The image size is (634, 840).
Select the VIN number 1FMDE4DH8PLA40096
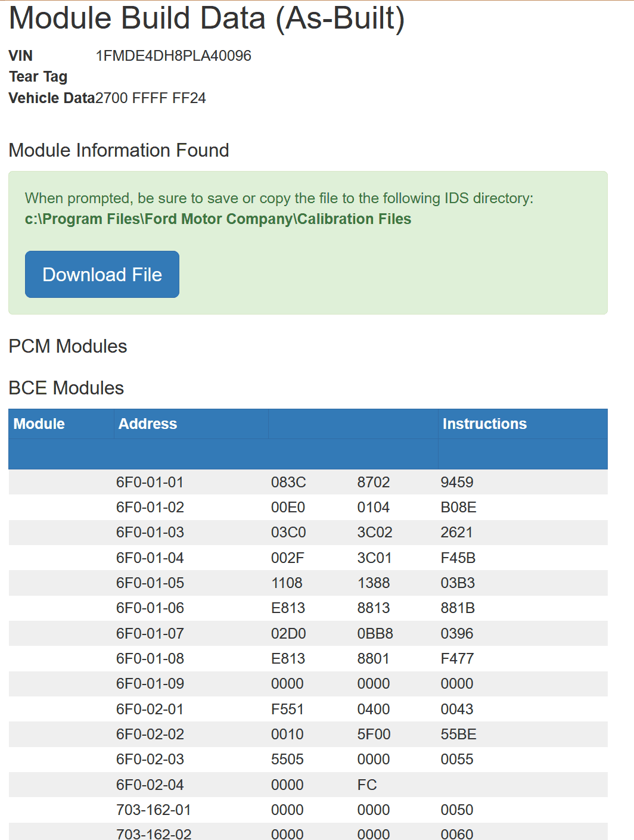[x=173, y=56]
